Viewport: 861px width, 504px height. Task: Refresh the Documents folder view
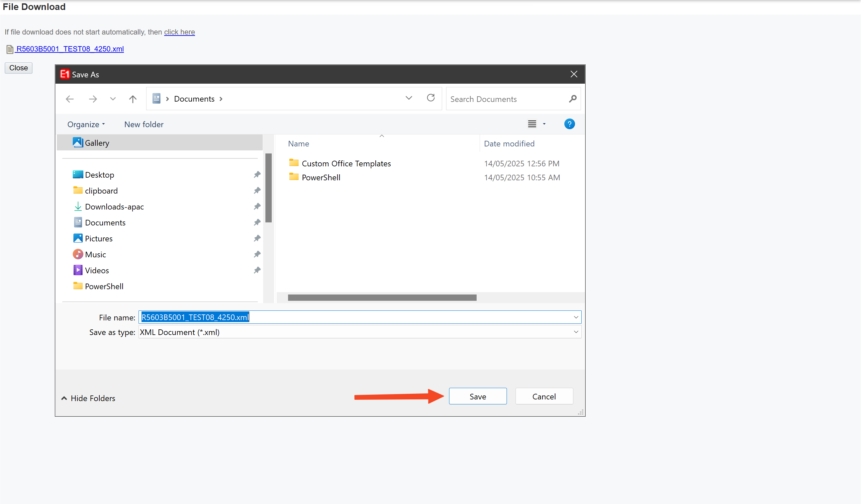click(x=430, y=98)
